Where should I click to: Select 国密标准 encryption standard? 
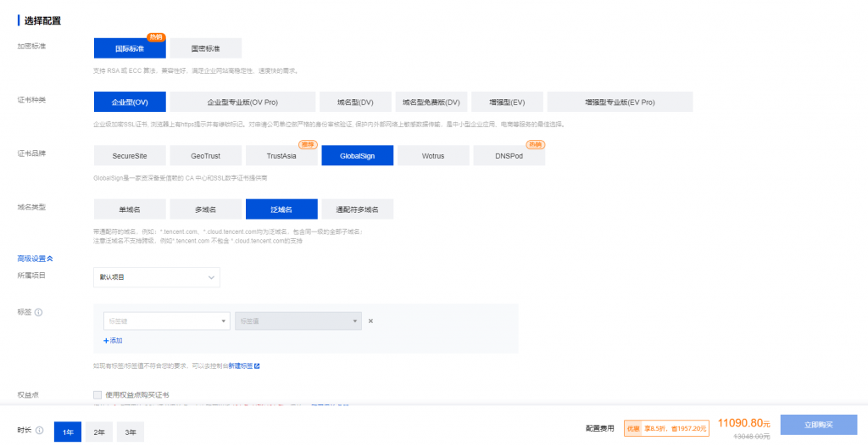coord(205,48)
